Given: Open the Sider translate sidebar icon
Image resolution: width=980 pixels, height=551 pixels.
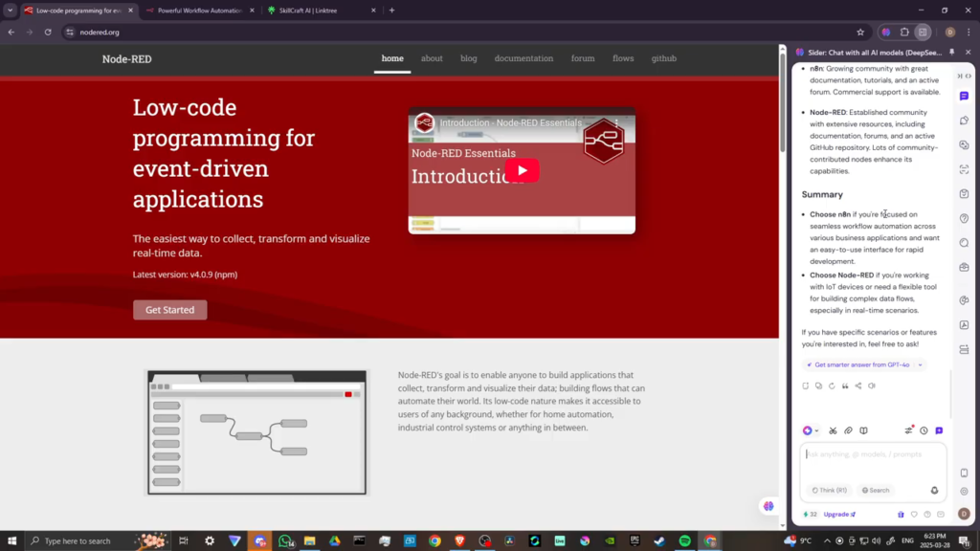Looking at the screenshot, I should (x=964, y=145).
